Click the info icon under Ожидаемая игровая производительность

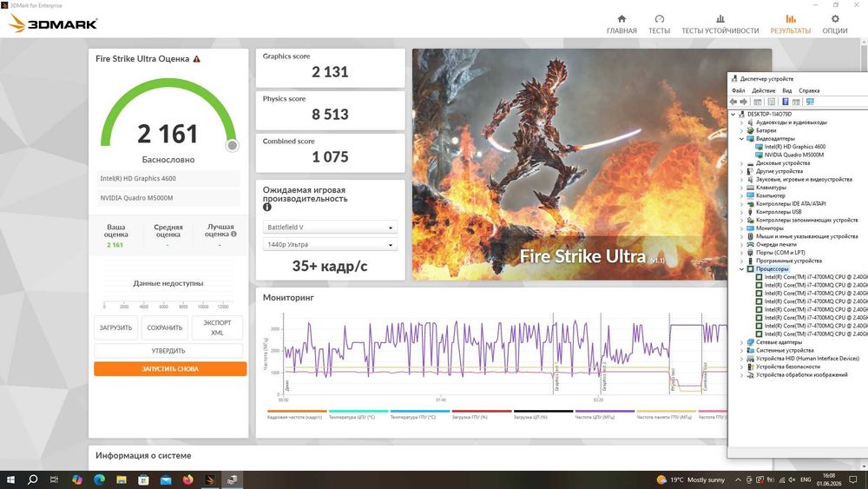tap(266, 207)
